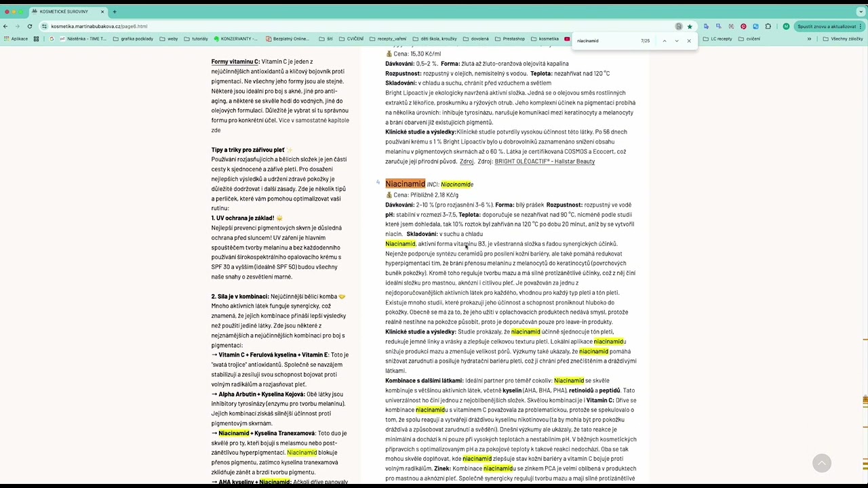Reload the current page
The width and height of the screenshot is (868, 488).
[x=30, y=26]
